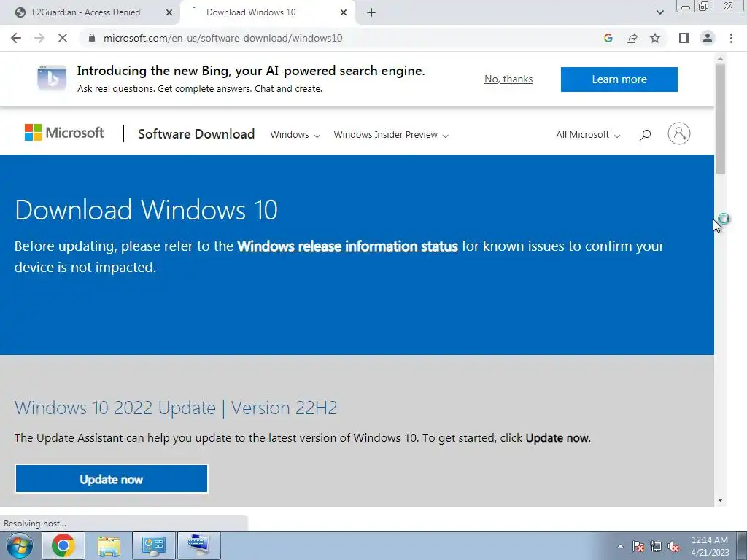Expand the tab search chevron
This screenshot has width=747, height=560.
click(x=659, y=12)
